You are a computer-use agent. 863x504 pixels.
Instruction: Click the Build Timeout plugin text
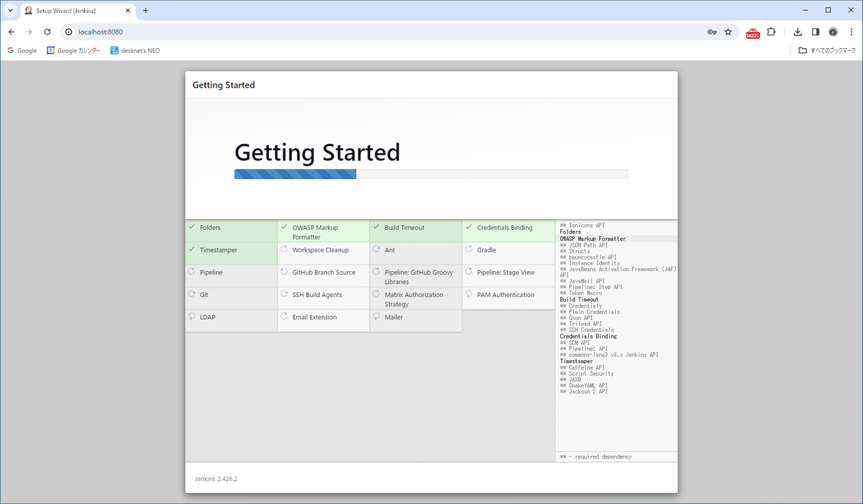click(404, 228)
